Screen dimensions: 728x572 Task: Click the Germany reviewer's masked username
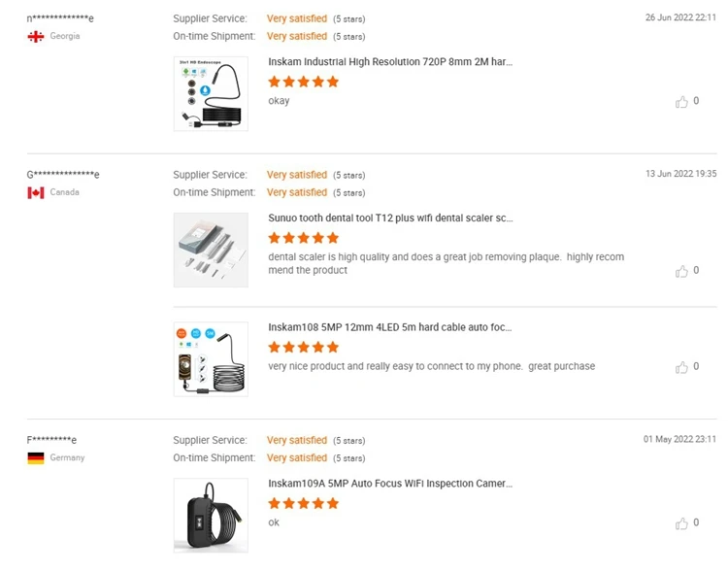click(51, 440)
